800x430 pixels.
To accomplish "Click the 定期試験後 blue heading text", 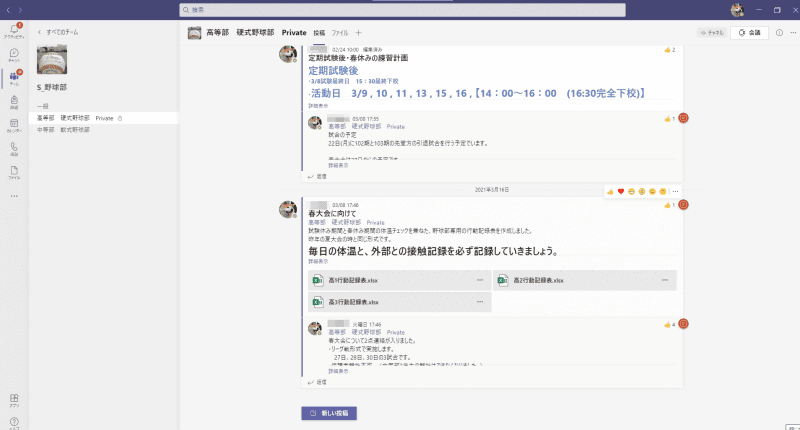I will (x=333, y=71).
